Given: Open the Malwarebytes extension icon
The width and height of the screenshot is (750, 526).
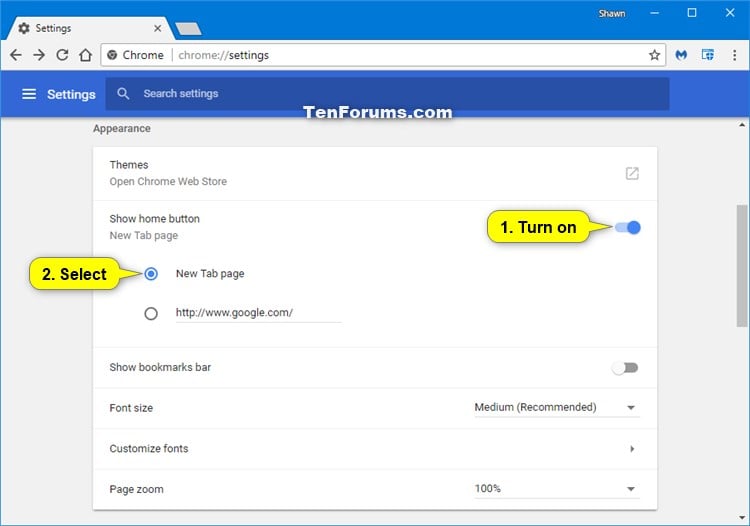Looking at the screenshot, I should tap(681, 55).
